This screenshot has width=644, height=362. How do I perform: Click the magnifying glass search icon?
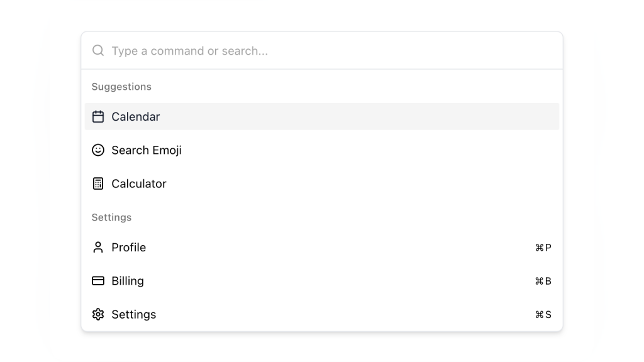pos(98,50)
